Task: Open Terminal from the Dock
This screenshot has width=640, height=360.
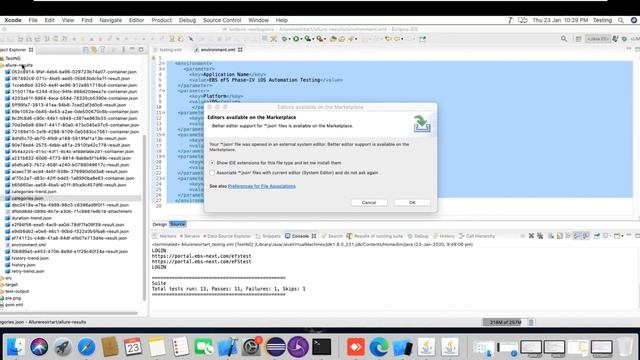Action: 322,347
